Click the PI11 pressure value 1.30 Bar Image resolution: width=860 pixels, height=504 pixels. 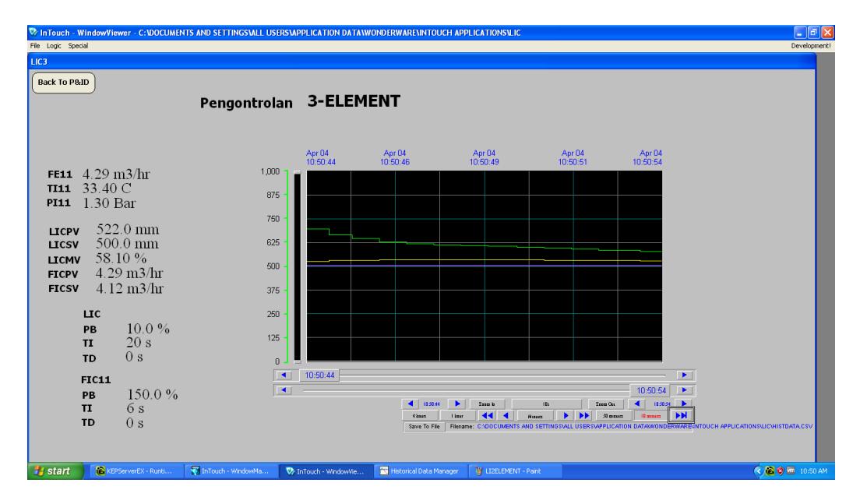click(108, 203)
